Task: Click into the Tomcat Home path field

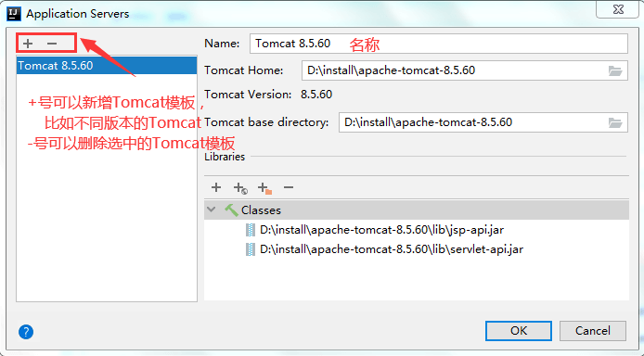Action: [x=454, y=70]
